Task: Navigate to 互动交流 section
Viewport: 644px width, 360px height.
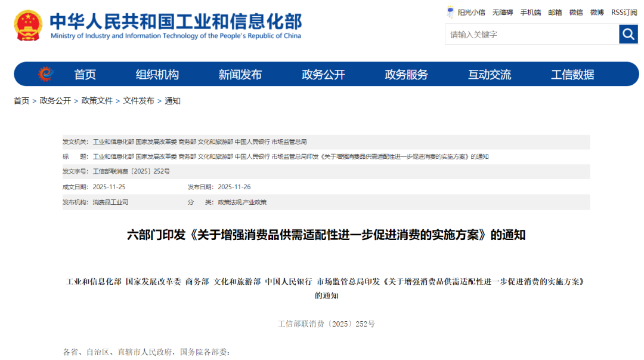Action: click(490, 75)
